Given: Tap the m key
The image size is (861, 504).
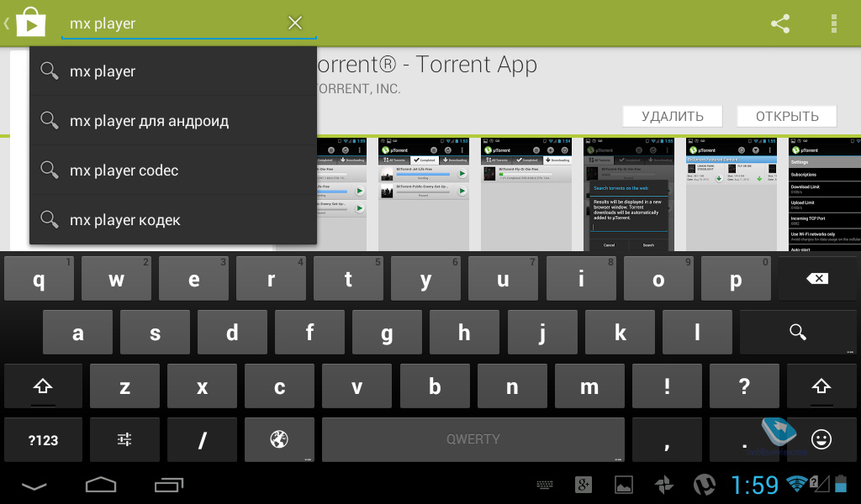Looking at the screenshot, I should pyautogui.click(x=589, y=386).
